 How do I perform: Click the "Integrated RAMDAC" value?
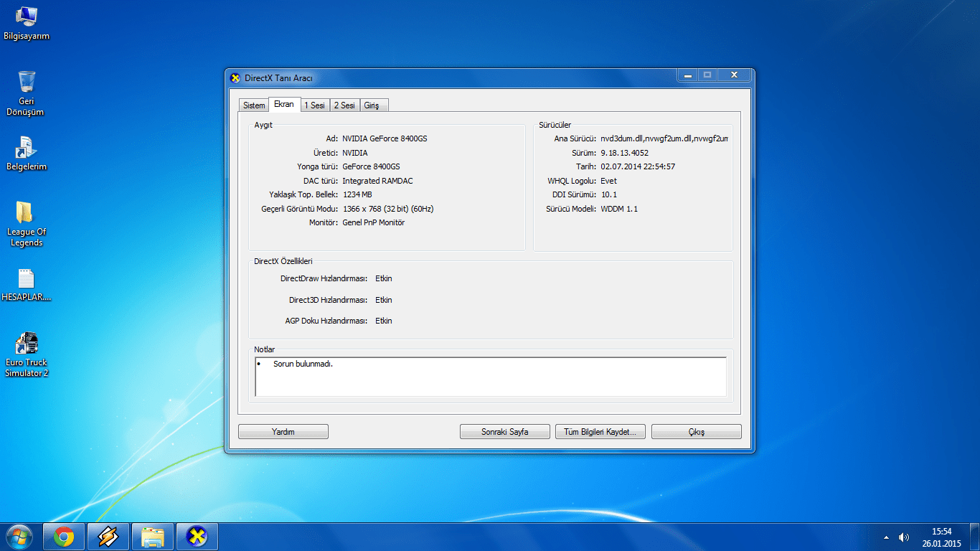pyautogui.click(x=377, y=181)
